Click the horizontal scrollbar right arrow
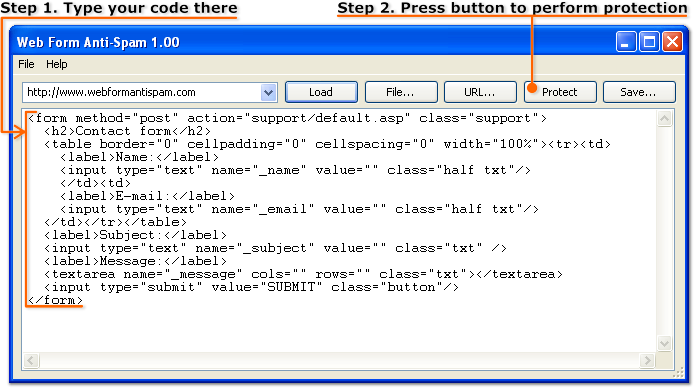The image size is (694, 388). pyautogui.click(x=648, y=361)
